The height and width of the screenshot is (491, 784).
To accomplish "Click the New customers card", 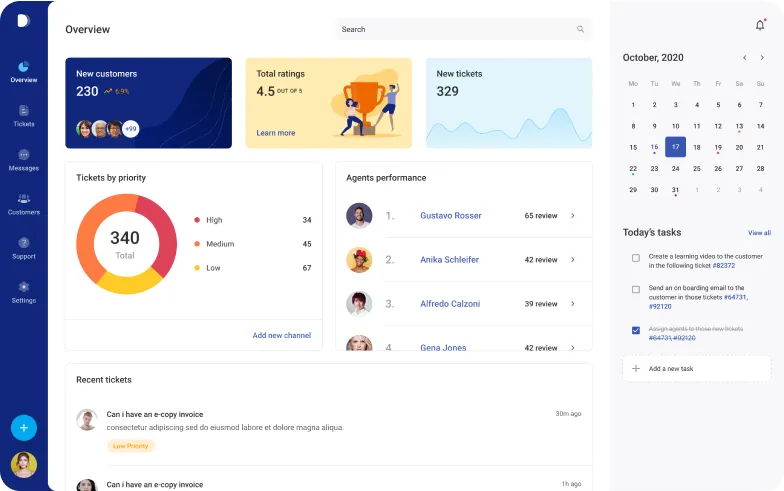I will pos(148,103).
